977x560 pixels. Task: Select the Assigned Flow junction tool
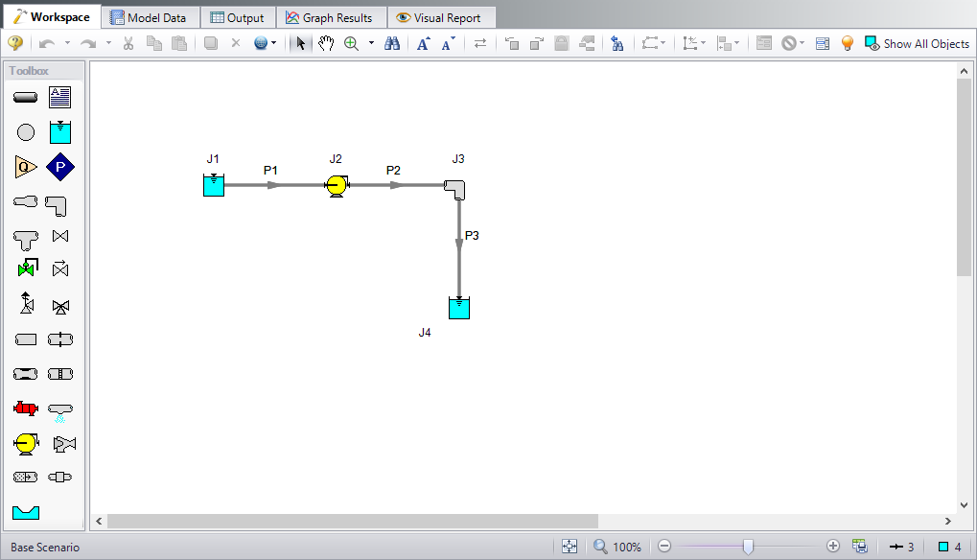pyautogui.click(x=26, y=167)
